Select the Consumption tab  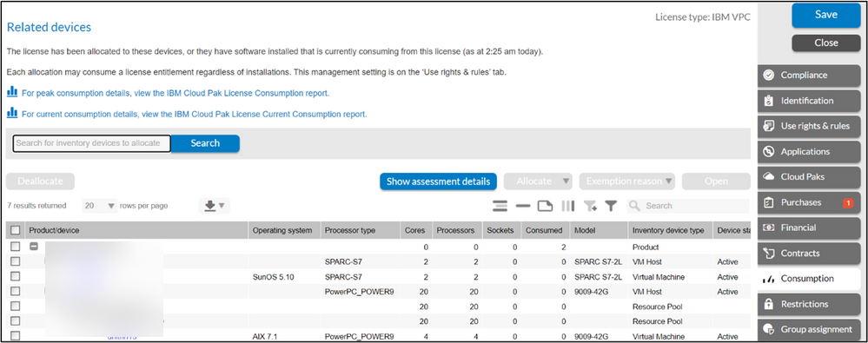(x=809, y=279)
